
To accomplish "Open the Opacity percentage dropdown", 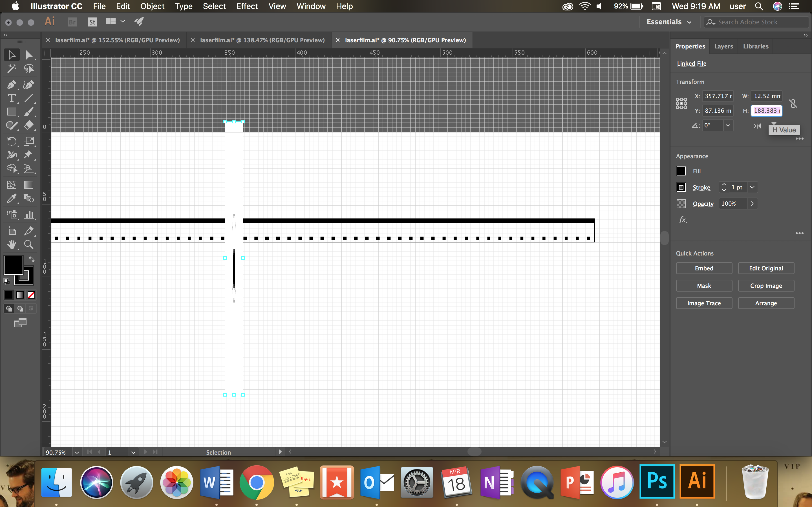I will (753, 203).
